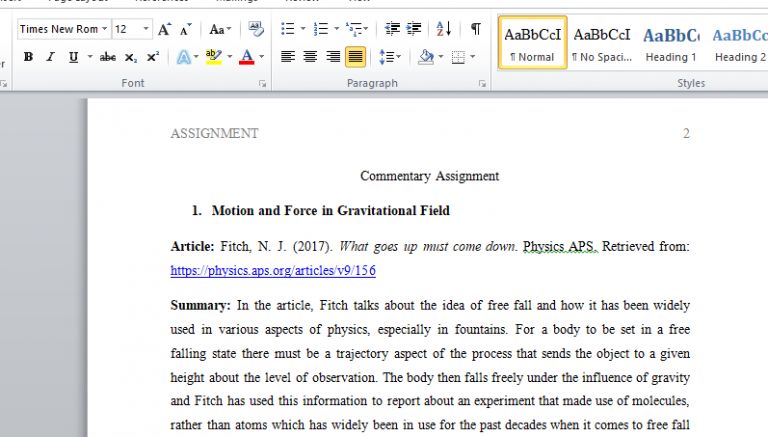Apply the No Spacing style
This screenshot has width=768, height=437.
[x=601, y=43]
